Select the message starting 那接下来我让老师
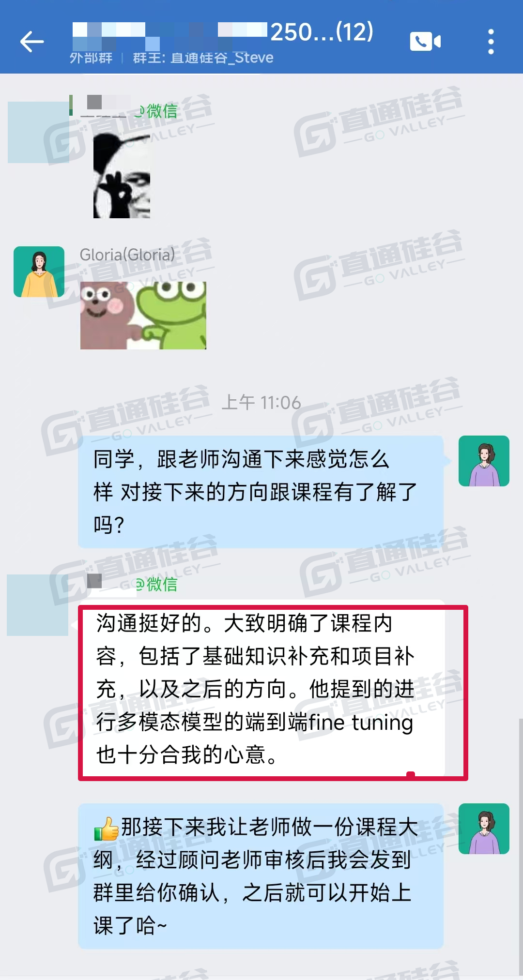 [261, 876]
